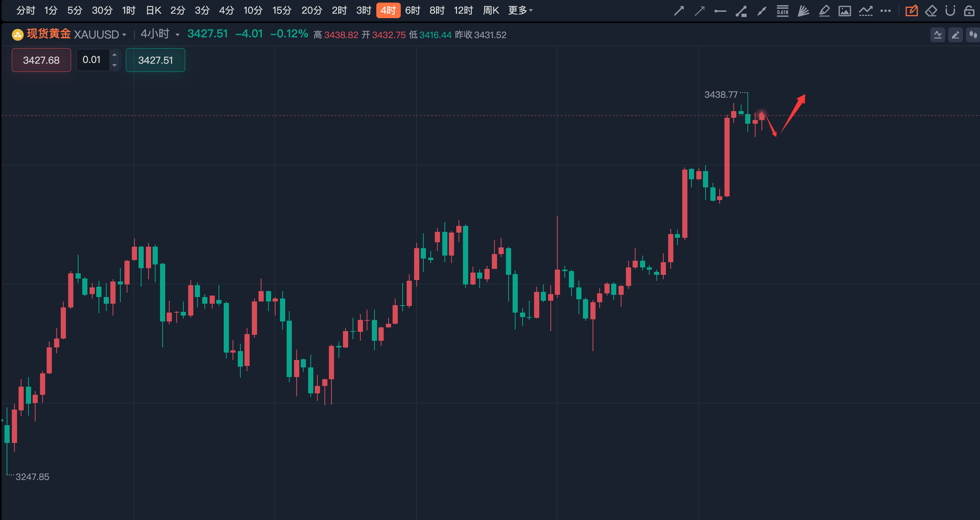Image resolution: width=980 pixels, height=520 pixels.
Task: Click the green 3427.51 buy price button
Action: 155,60
